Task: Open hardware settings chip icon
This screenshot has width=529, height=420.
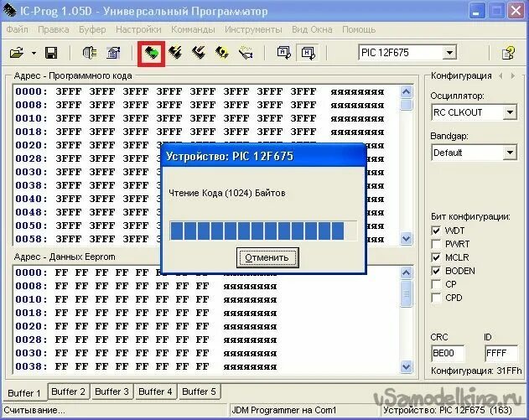Action: coord(90,53)
